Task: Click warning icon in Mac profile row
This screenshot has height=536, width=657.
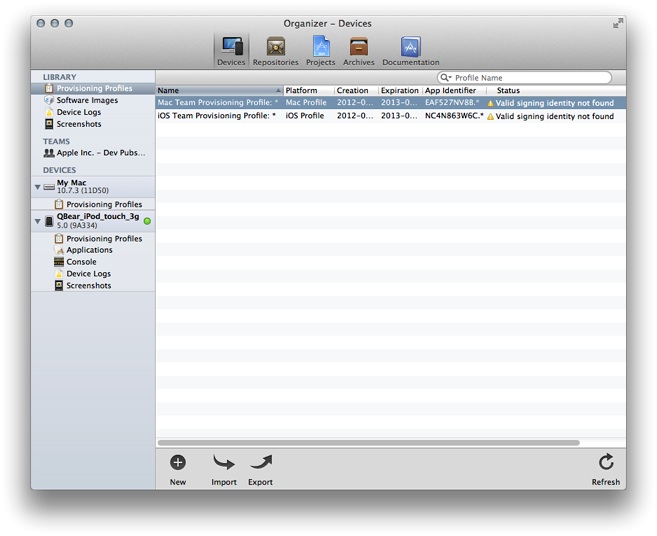Action: 490,103
